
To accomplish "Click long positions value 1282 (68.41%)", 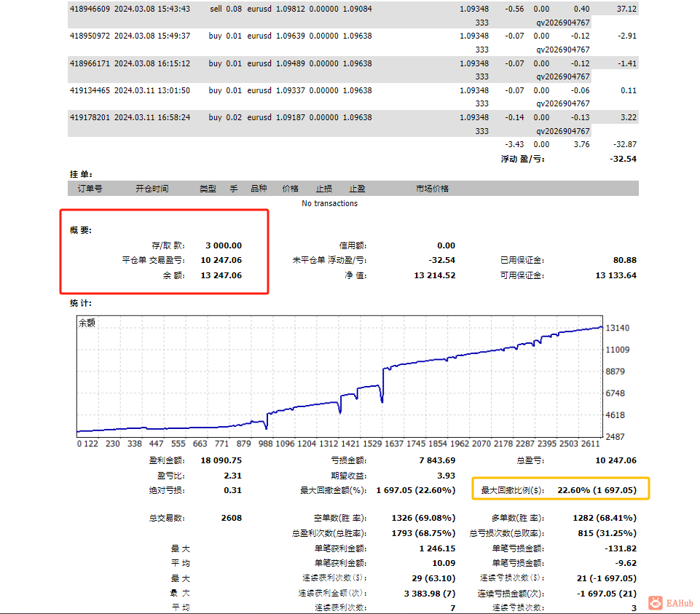I will 605,518.
